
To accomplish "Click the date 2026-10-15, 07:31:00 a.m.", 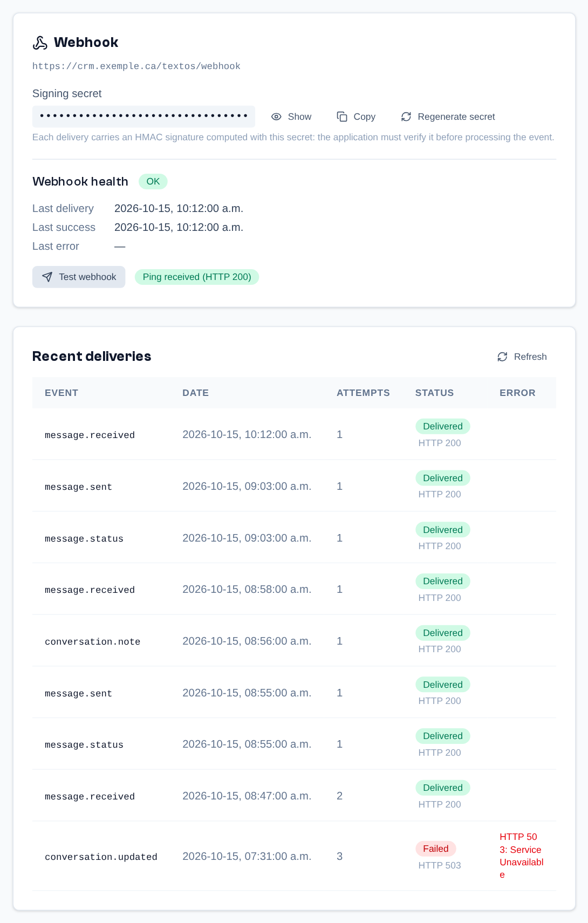I will [247, 856].
